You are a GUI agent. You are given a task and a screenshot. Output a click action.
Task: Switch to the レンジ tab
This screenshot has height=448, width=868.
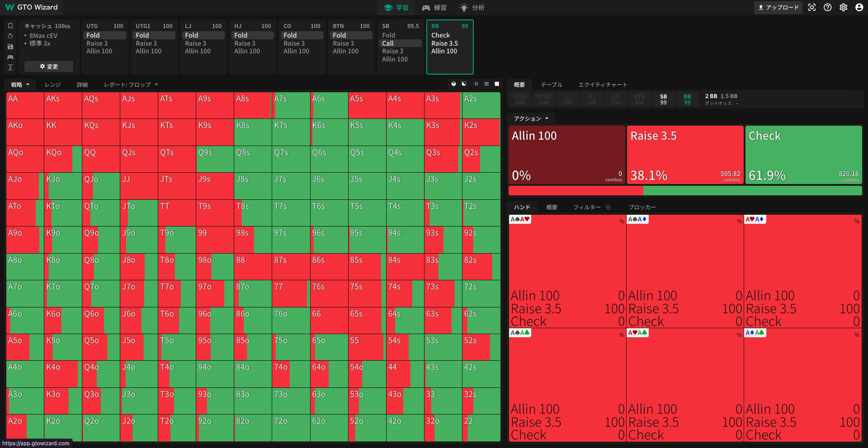pos(52,85)
